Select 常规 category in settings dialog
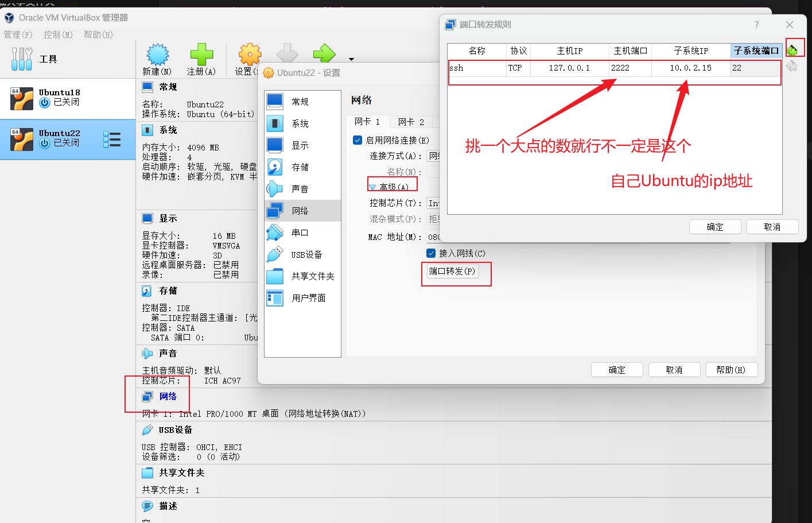Image resolution: width=812 pixels, height=523 pixels. coord(302,102)
